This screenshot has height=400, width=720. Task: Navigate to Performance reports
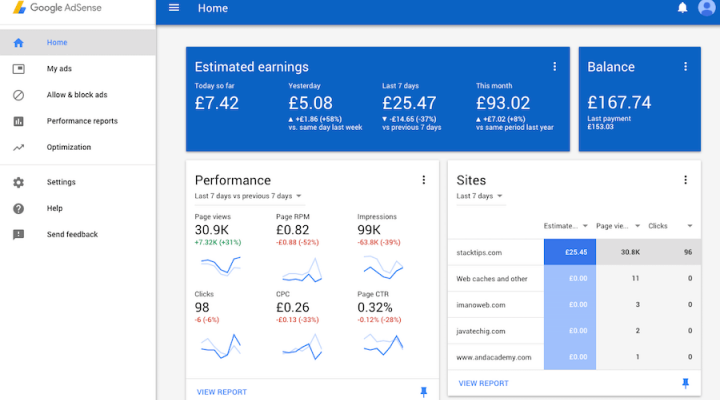[78, 121]
